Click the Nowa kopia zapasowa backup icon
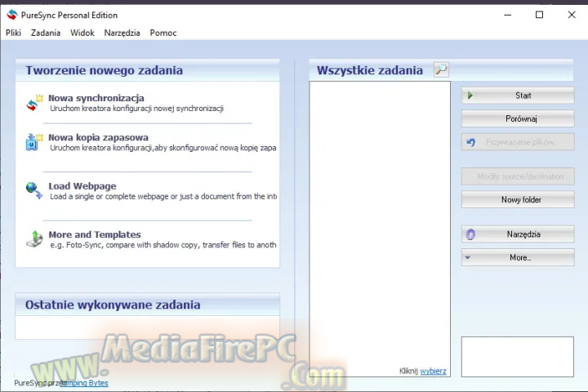Viewport: 588px width, 392px height. 34,142
